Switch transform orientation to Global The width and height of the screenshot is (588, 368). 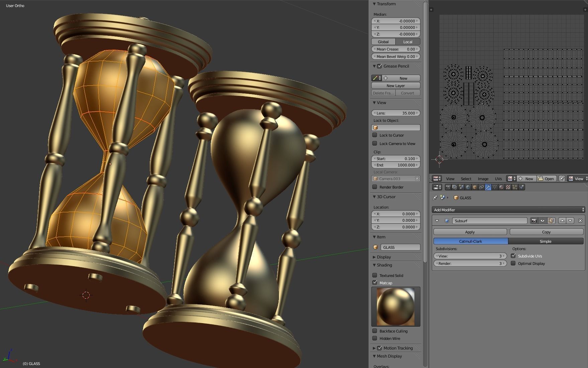point(383,42)
